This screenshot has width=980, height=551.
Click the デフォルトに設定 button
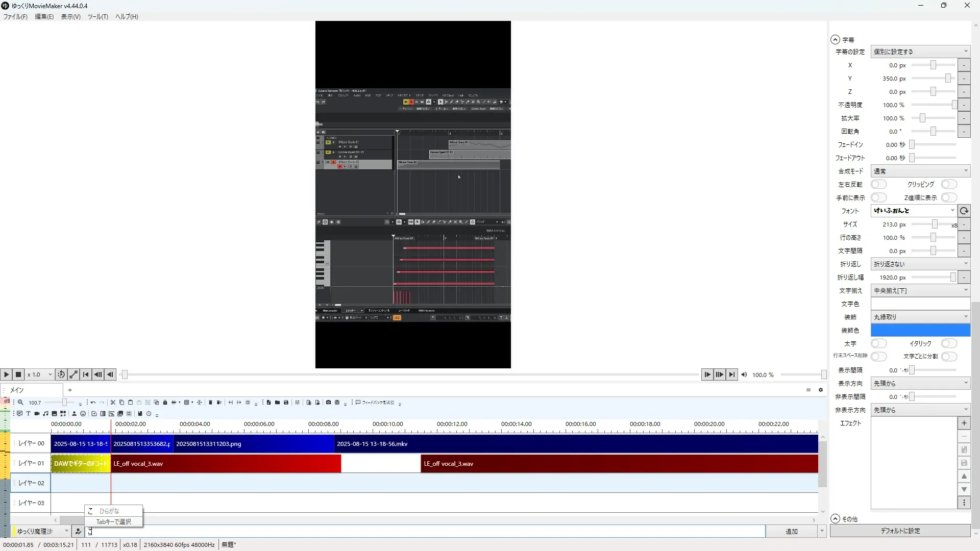click(x=900, y=531)
